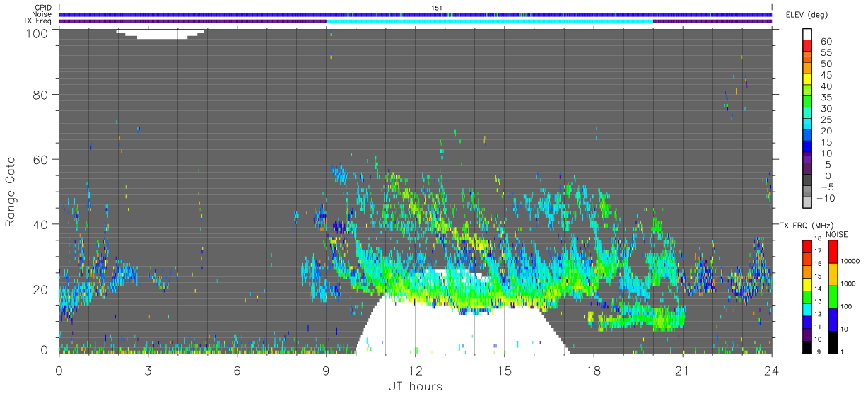Select the blue 10–100 swatch in NOISE colorbar
Viewport: 868px width, 401px height.
[833, 319]
